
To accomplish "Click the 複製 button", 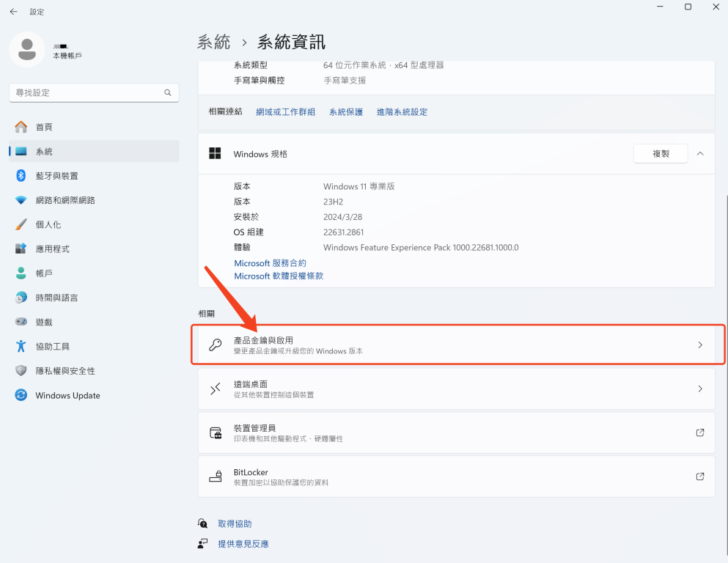I will pos(661,154).
